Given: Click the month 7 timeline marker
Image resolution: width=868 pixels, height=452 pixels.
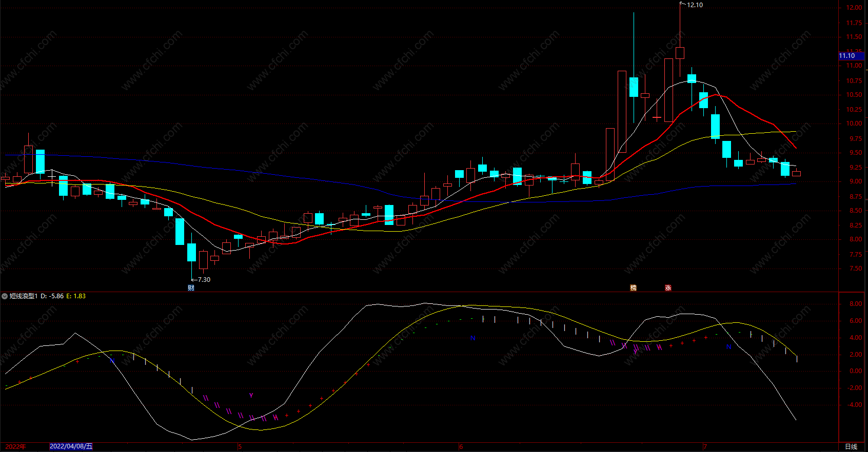Looking at the screenshot, I should (705, 447).
